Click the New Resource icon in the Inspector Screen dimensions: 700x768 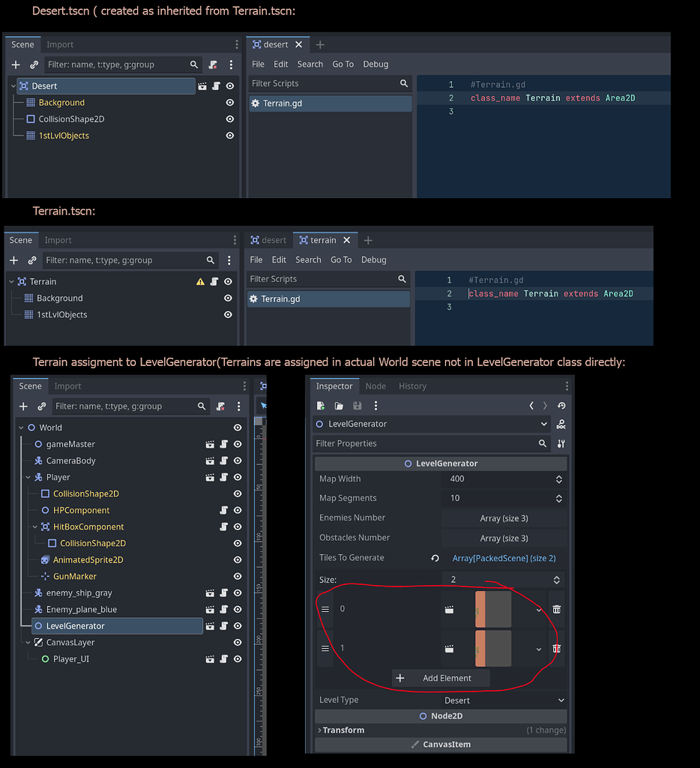[321, 405]
